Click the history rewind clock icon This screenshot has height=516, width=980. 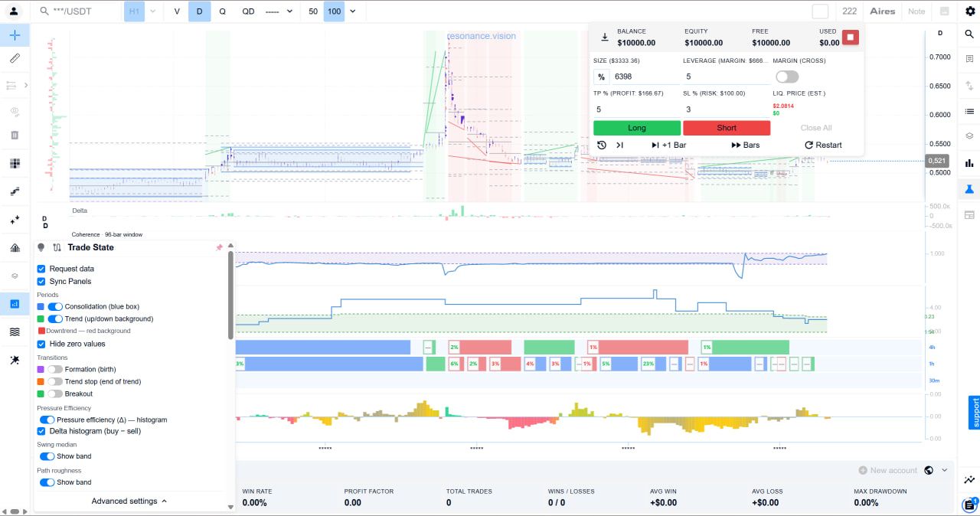click(x=602, y=145)
